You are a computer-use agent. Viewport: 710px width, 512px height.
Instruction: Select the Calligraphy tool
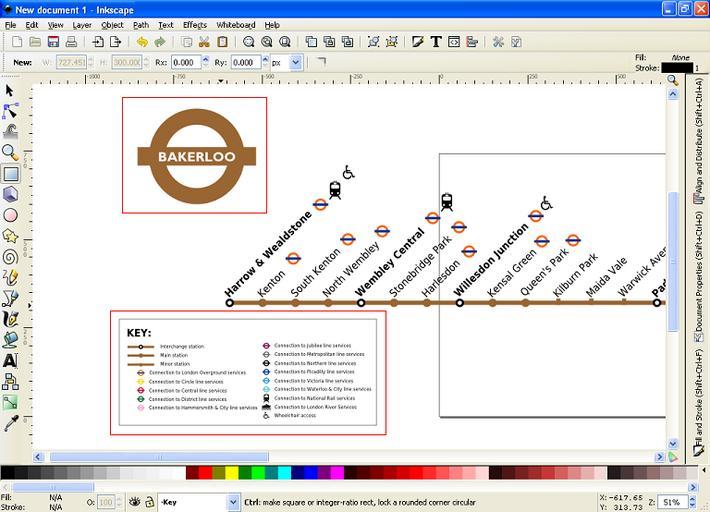click(10, 319)
